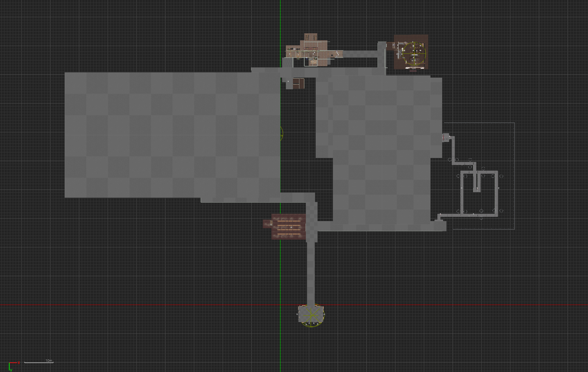The image size is (588, 372).
Task: Click the white point marker in the bench room
Action: click(291, 227)
